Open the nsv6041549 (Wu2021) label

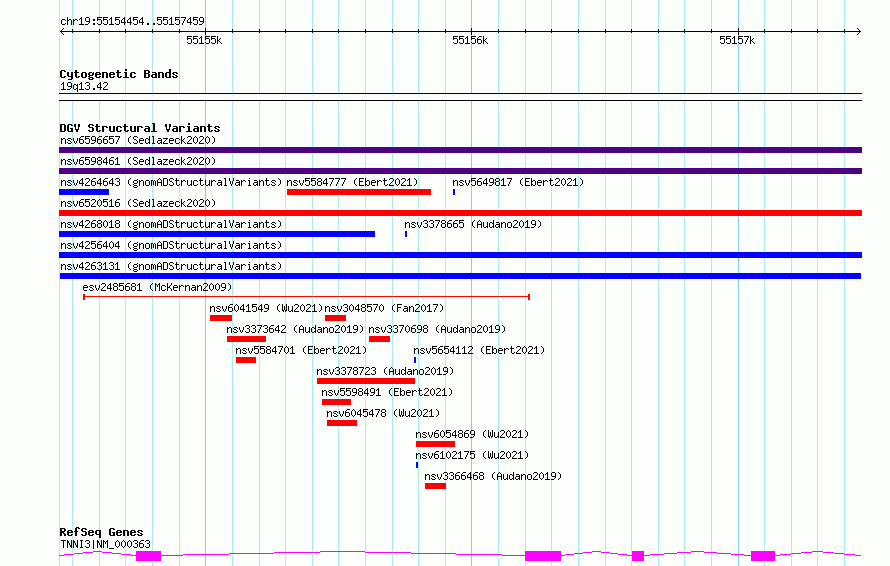click(266, 308)
